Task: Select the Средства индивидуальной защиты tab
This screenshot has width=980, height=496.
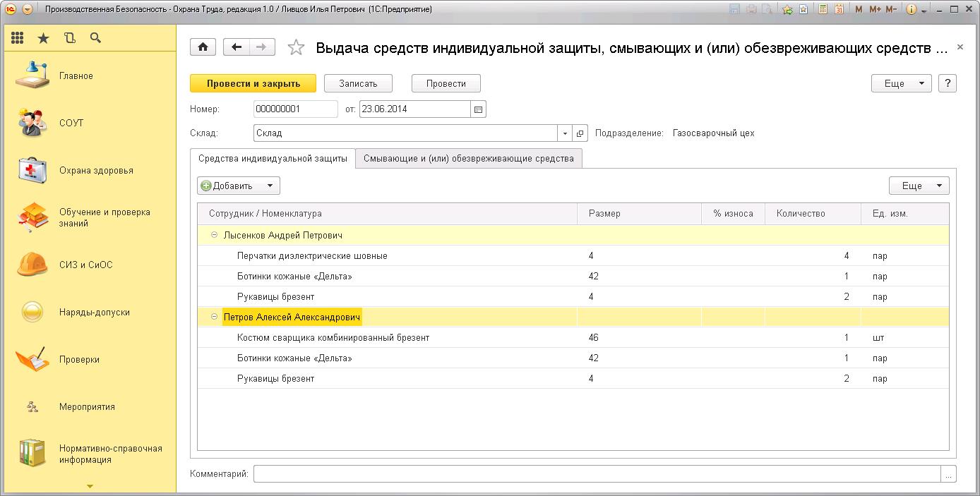Action: [273, 159]
